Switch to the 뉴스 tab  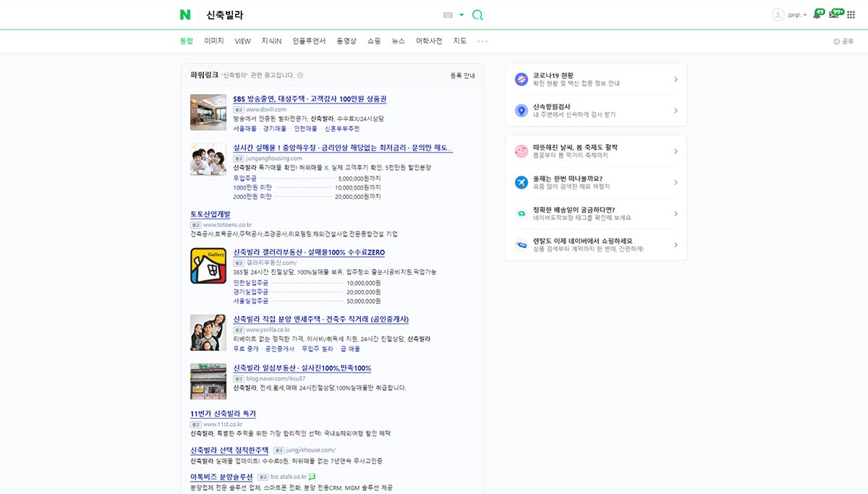[x=399, y=41]
